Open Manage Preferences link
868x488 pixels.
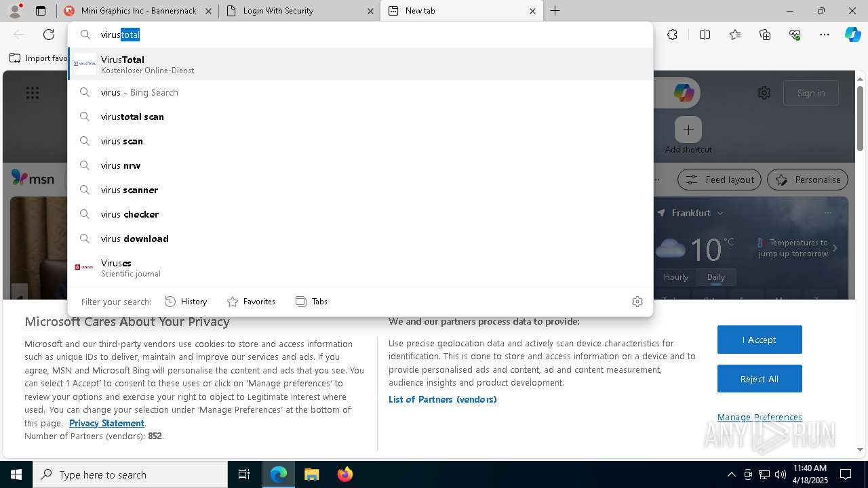759,417
